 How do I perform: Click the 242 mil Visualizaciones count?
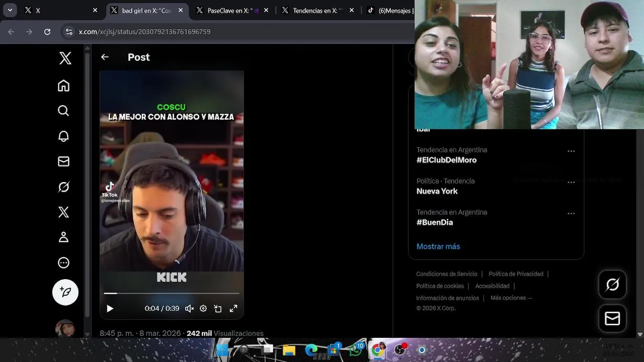coord(225,333)
